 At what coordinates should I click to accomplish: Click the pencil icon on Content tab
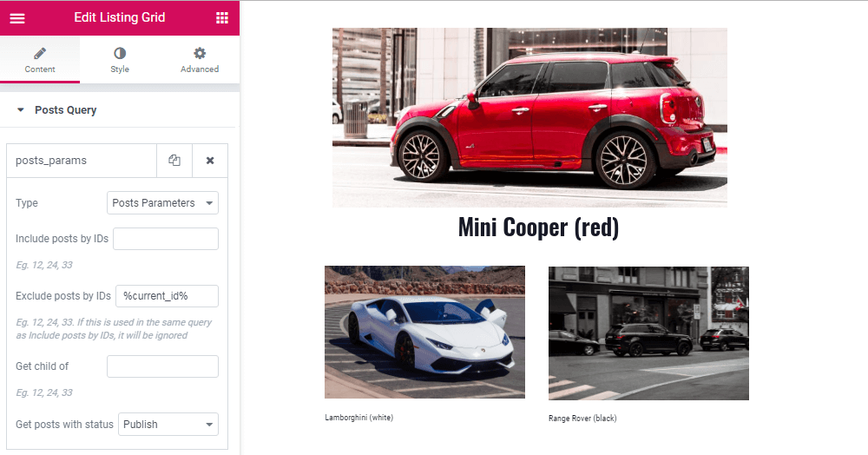click(x=40, y=53)
